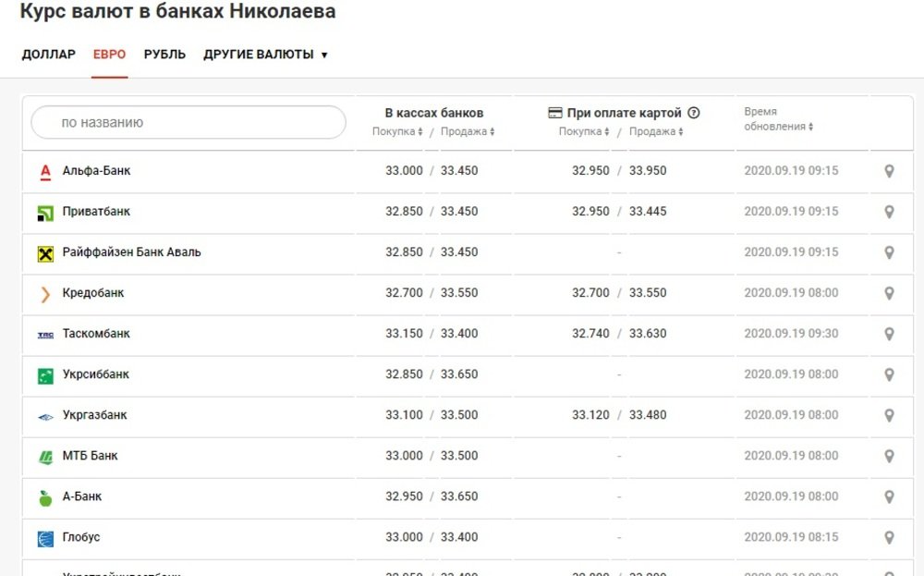
Task: Open the Таскомбанк link
Action: pyautogui.click(x=96, y=333)
